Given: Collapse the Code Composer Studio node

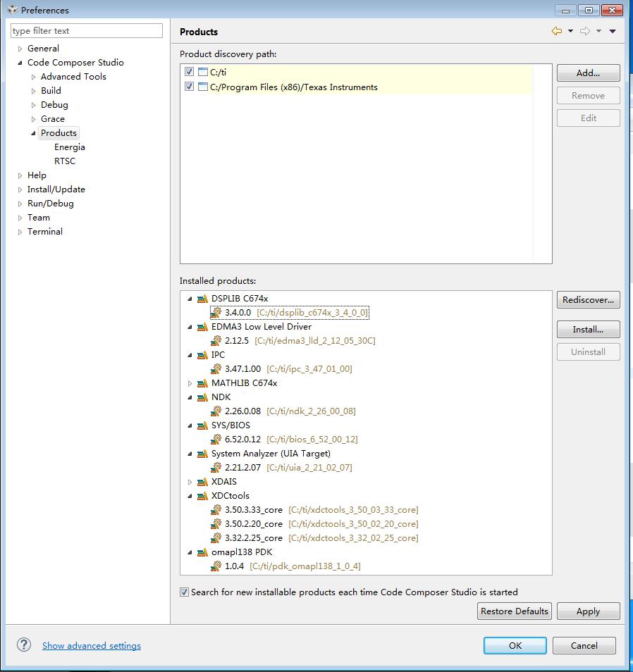Looking at the screenshot, I should point(20,63).
